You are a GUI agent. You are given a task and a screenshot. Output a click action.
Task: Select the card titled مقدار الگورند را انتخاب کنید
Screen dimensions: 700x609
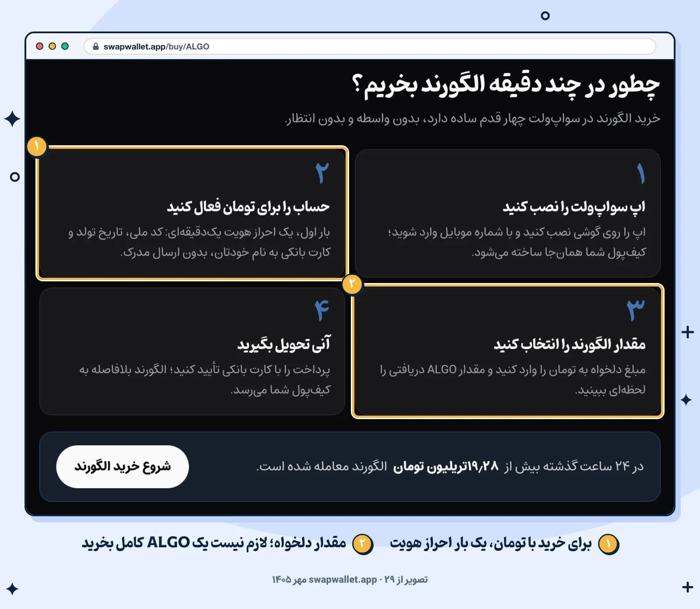(x=507, y=351)
